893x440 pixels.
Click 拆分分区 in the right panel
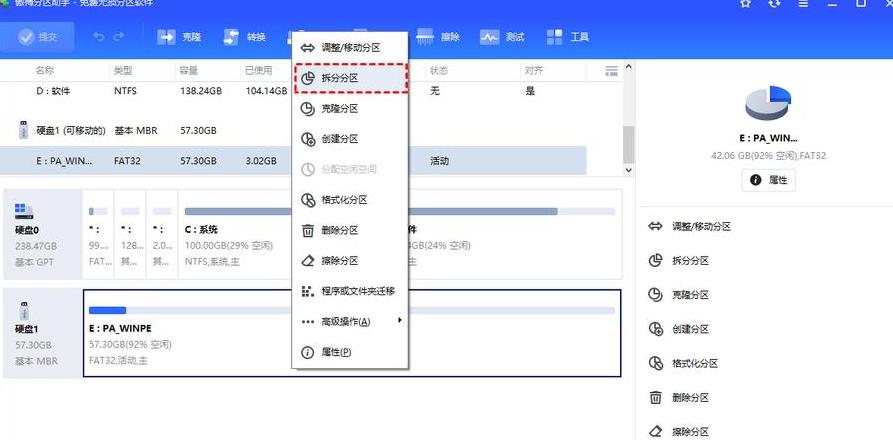click(x=679, y=261)
